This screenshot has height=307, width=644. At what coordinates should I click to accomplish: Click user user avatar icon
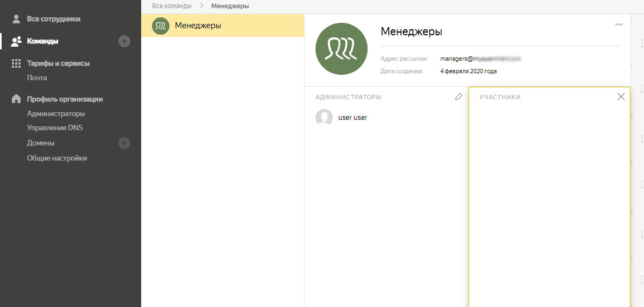tap(324, 117)
